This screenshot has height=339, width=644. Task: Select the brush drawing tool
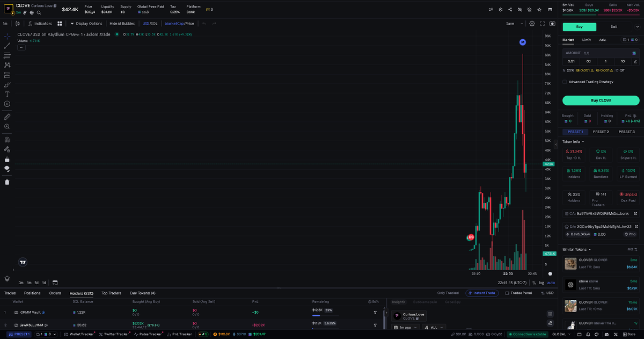click(x=7, y=84)
